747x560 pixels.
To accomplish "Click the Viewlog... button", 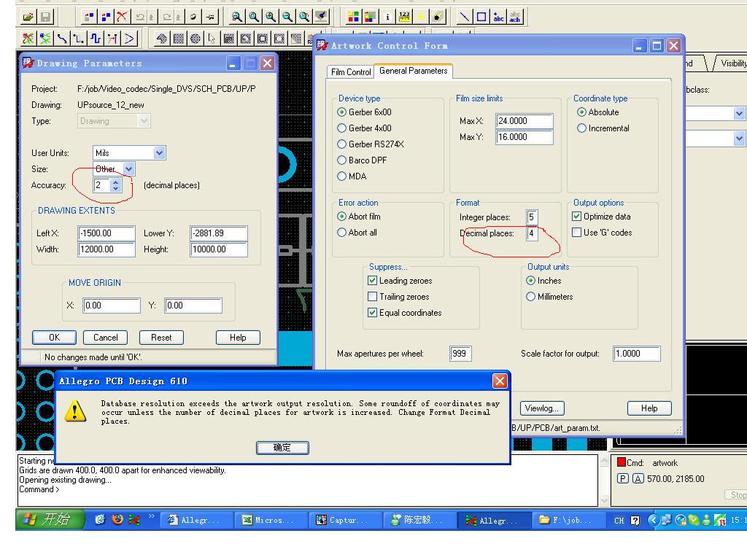I will [542, 408].
